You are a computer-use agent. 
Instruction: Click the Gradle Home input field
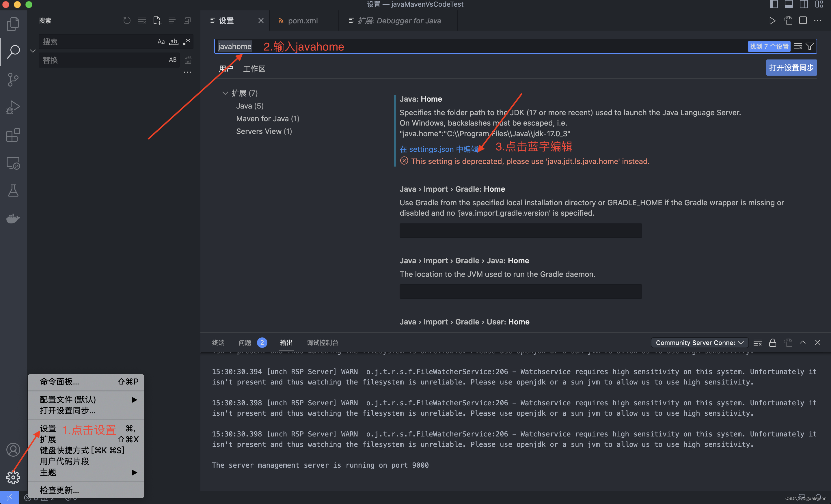[x=520, y=231]
